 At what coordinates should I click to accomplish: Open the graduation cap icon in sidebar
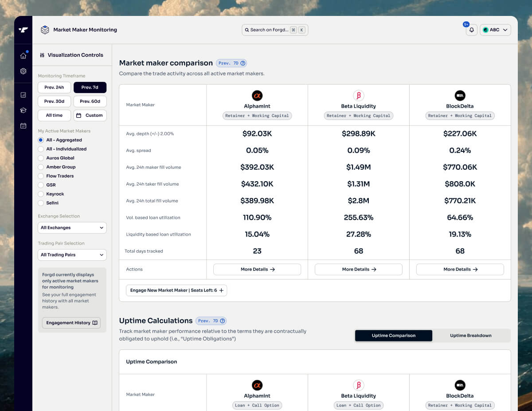pos(23,110)
